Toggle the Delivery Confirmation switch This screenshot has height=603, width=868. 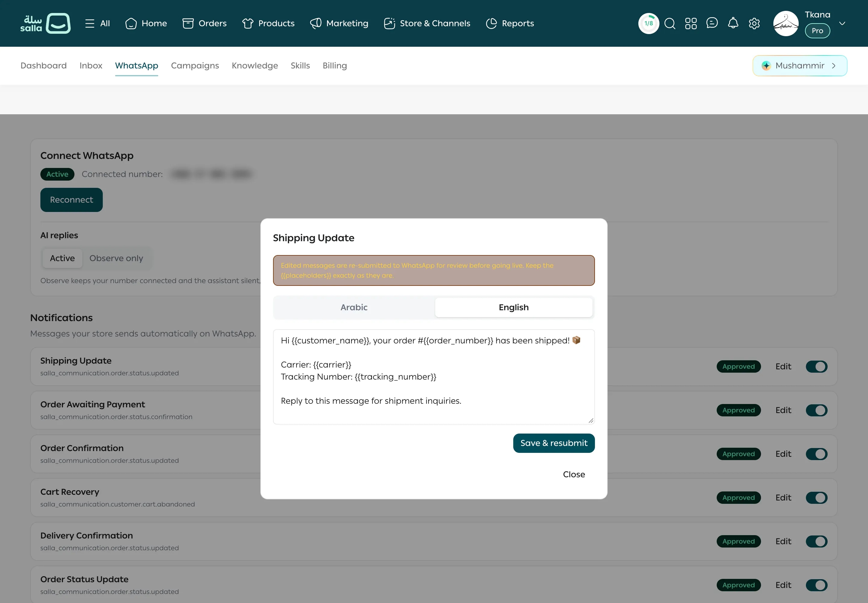[x=816, y=541]
